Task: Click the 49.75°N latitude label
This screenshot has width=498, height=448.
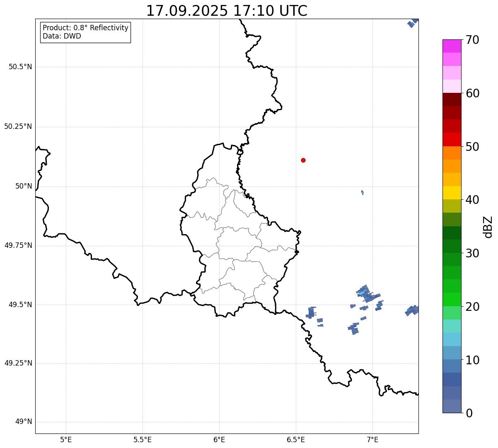Action: [x=18, y=245]
